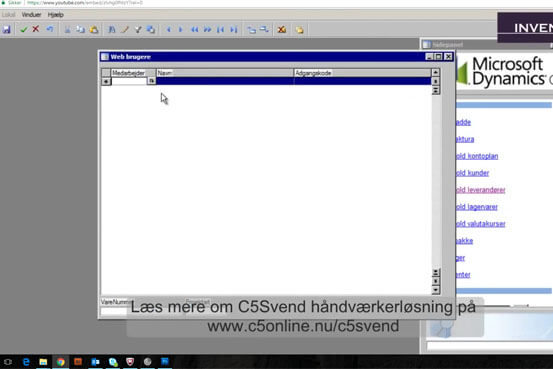553x369 pixels.
Task: Open the Vinduer menu
Action: click(31, 15)
